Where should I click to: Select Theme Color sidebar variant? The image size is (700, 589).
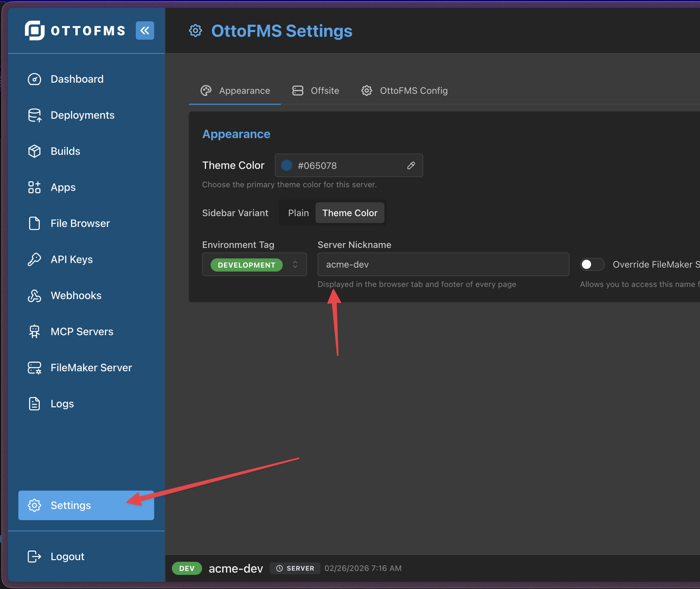pos(350,213)
